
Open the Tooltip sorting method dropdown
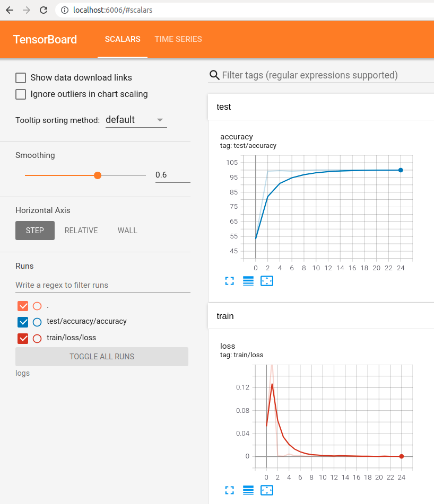136,120
